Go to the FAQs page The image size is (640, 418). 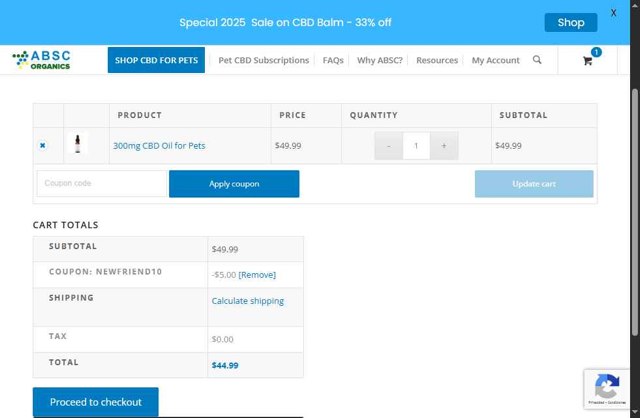[333, 60]
